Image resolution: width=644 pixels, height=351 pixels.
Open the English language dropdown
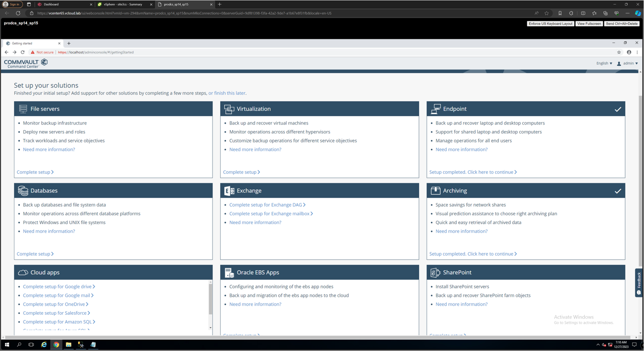(x=604, y=63)
